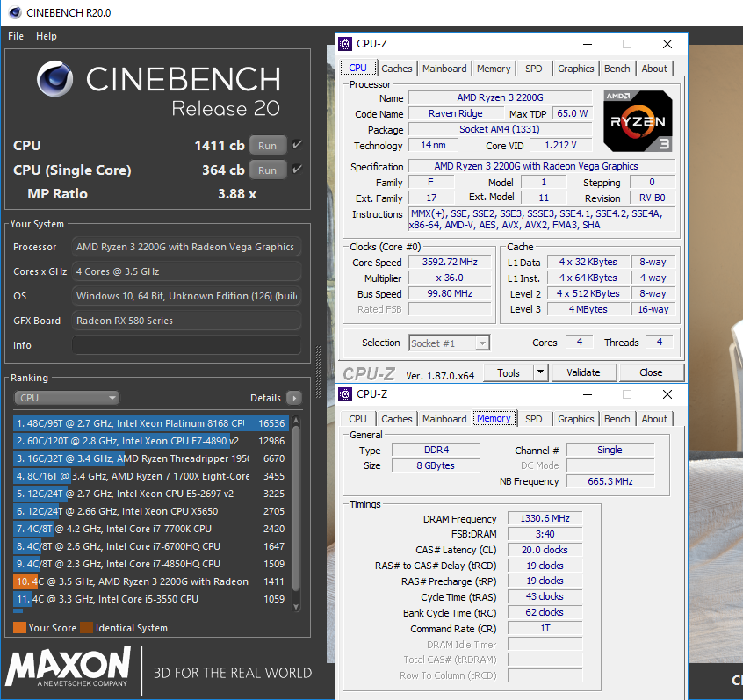Click the DRAM Frequency value 1330.6 MHz
Screen dimensions: 743x700
click(x=545, y=518)
